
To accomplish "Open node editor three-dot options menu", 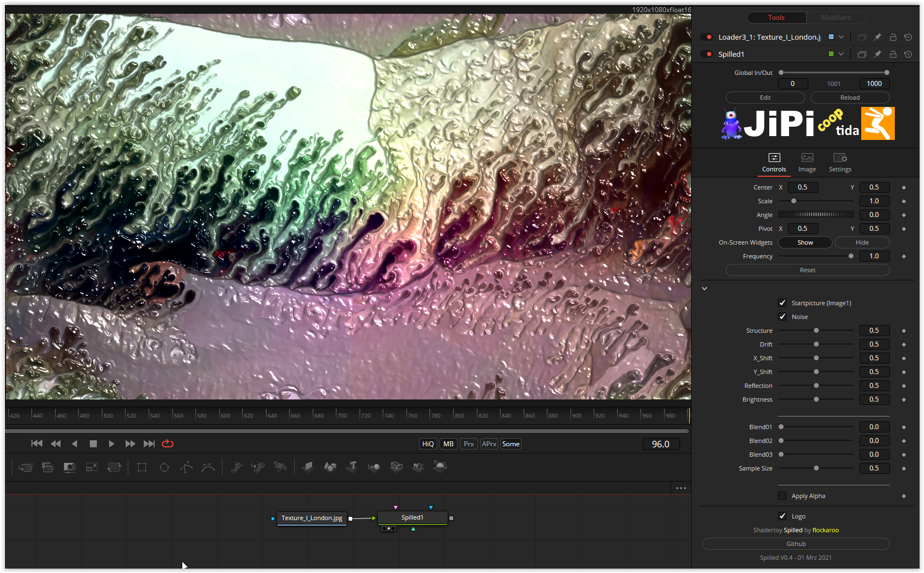I will pyautogui.click(x=681, y=488).
